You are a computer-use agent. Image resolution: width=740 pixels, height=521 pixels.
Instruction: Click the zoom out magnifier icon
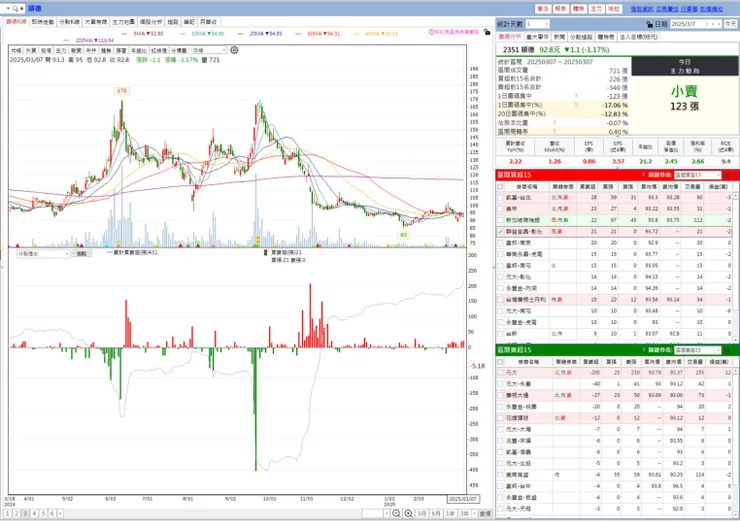coord(396,513)
